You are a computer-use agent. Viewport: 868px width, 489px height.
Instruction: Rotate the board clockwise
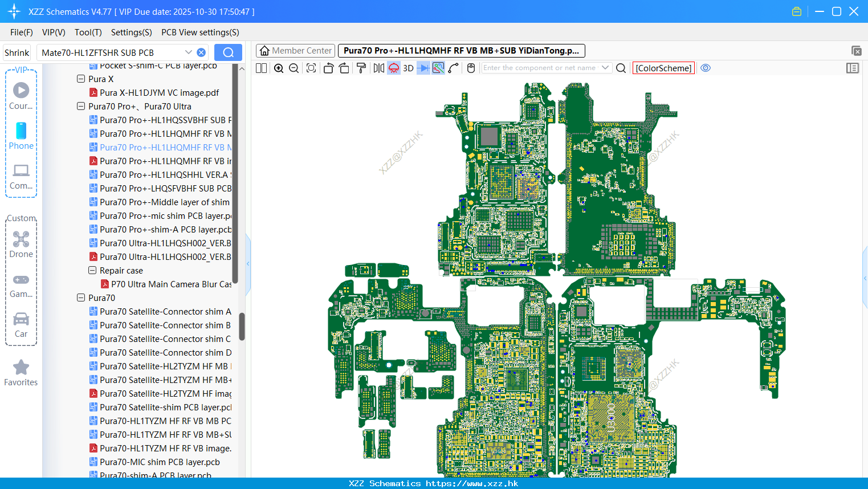point(344,68)
